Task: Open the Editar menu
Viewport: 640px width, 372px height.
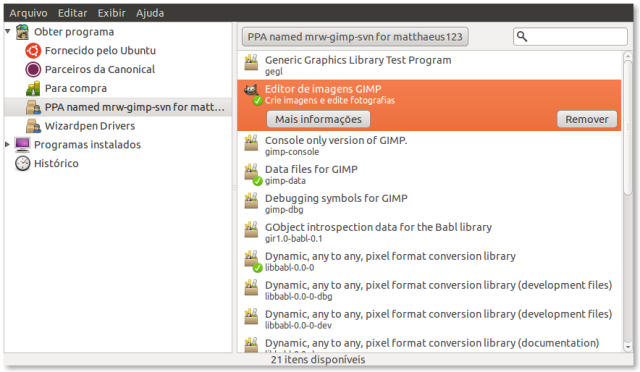Action: [72, 13]
